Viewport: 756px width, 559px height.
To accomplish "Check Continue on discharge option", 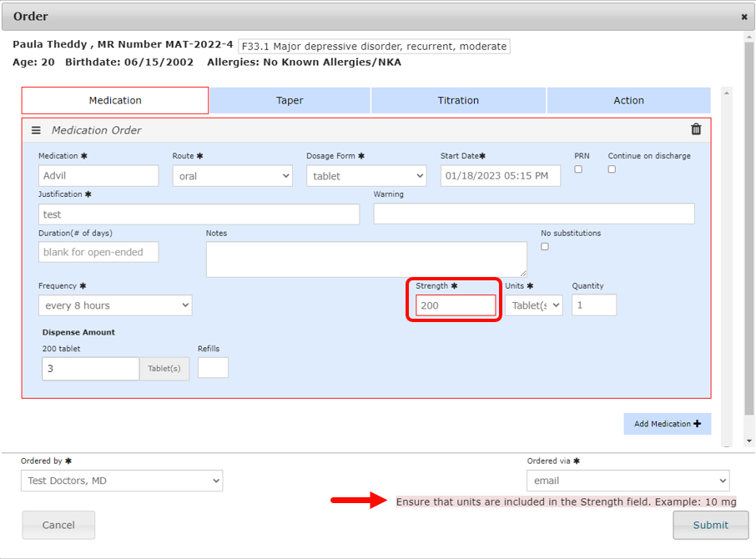I will 612,169.
